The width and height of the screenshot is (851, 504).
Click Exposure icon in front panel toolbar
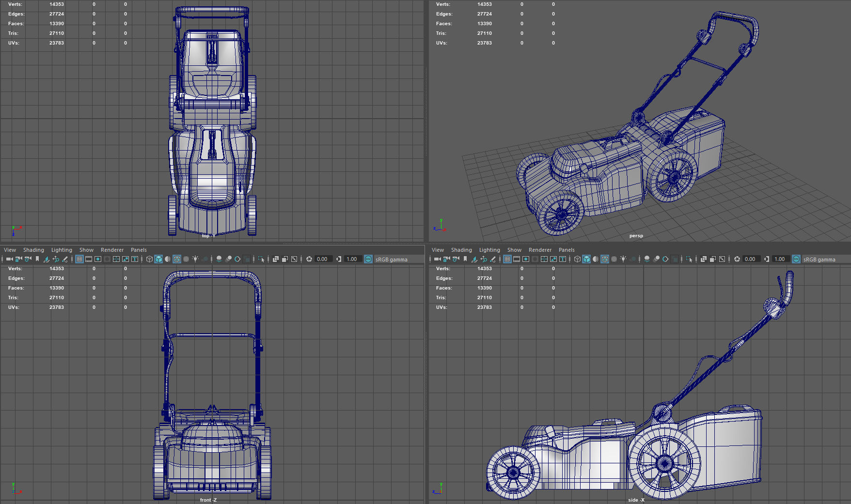pos(309,259)
